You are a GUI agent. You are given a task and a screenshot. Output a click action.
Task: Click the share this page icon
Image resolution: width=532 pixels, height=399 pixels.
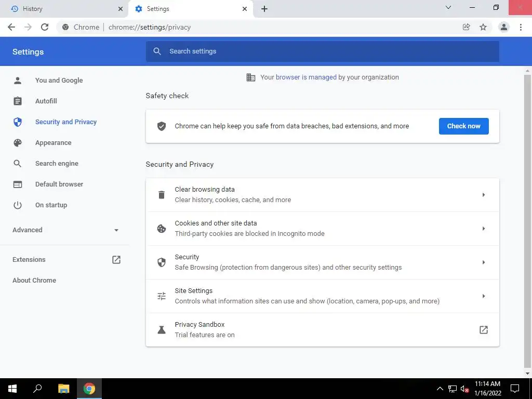tap(466, 27)
